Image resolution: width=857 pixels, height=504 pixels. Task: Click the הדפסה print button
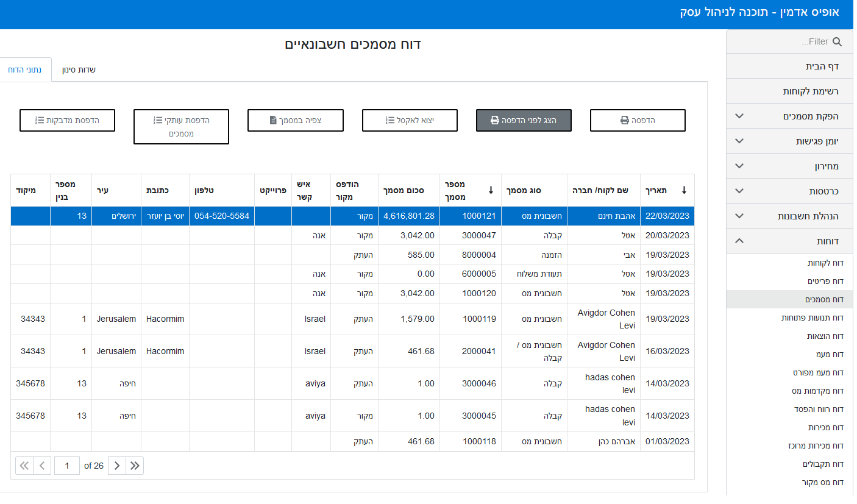[638, 121]
